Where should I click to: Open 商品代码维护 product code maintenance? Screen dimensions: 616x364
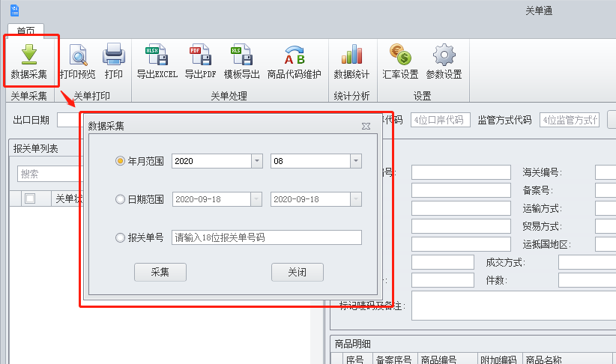(x=295, y=61)
